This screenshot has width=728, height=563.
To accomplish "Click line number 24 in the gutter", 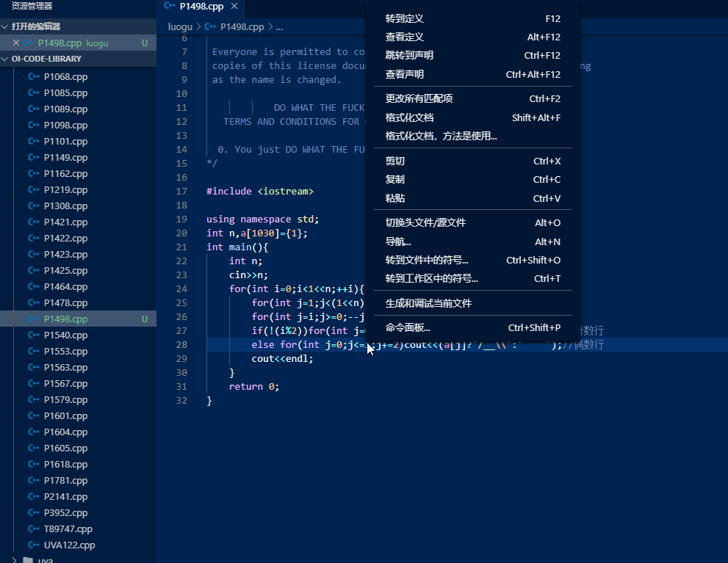I will (181, 289).
